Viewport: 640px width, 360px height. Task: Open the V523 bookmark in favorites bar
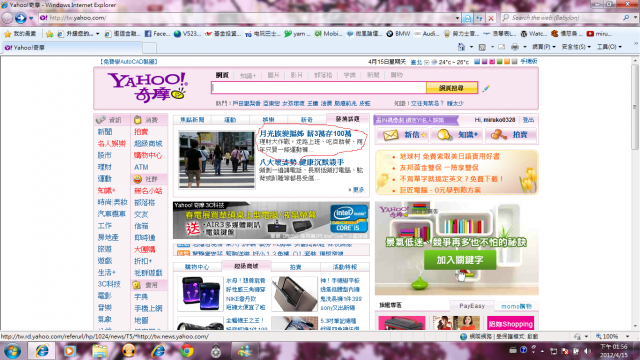[187, 34]
